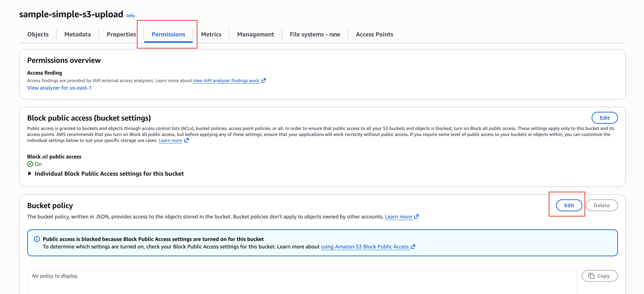Click the Permissions tab
The image size is (644, 294).
[x=168, y=34]
